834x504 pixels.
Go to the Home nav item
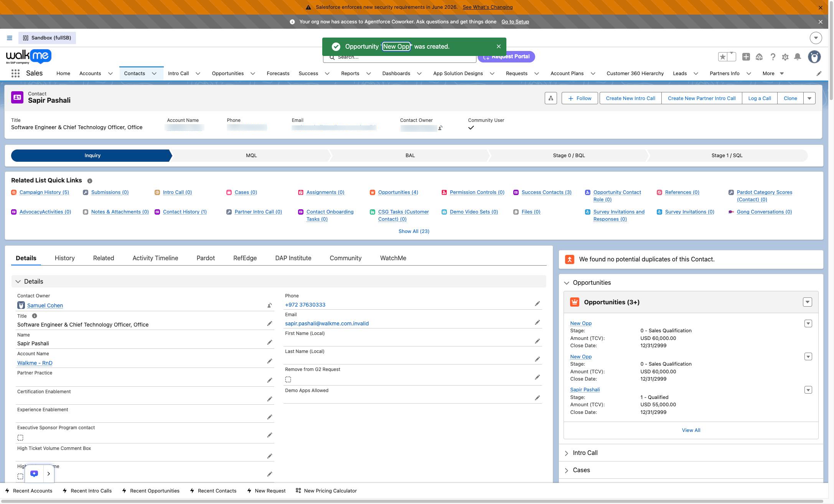(x=63, y=74)
